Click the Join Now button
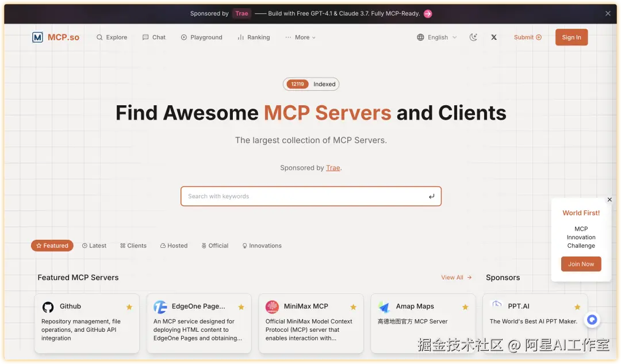 581,264
